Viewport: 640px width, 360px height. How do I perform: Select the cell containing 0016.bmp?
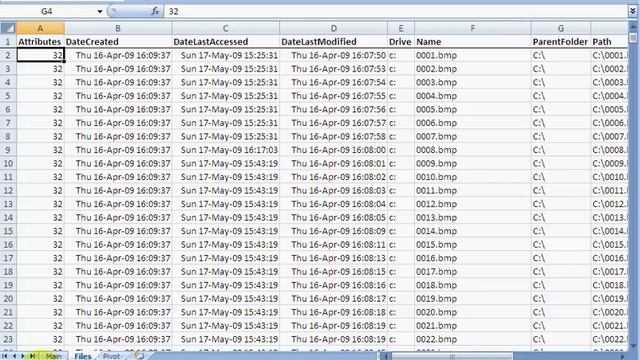pos(473,258)
